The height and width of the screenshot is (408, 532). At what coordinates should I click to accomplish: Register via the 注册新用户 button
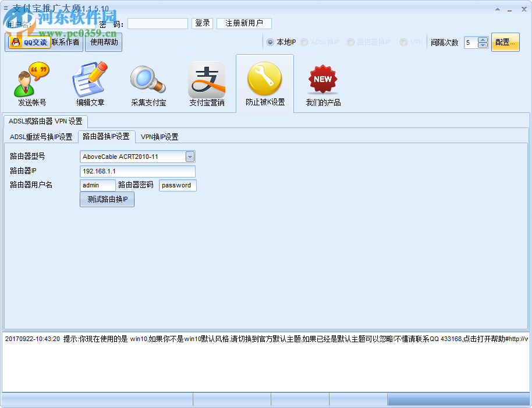coord(244,23)
